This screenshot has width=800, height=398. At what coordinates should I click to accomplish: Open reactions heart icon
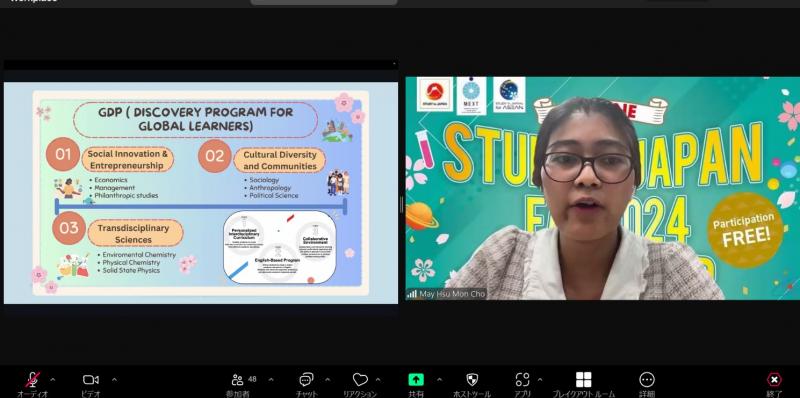(x=360, y=380)
